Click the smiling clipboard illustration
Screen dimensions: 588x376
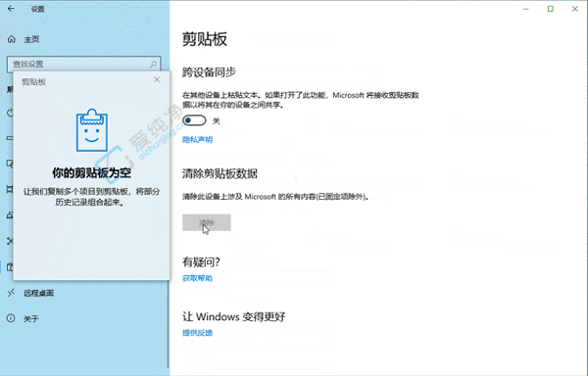click(x=92, y=130)
